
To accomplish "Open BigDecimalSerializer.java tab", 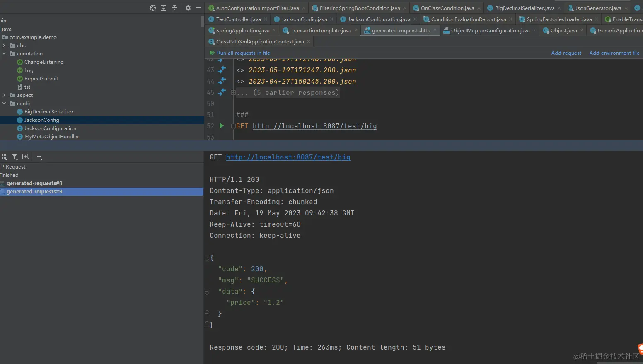I will pos(525,8).
